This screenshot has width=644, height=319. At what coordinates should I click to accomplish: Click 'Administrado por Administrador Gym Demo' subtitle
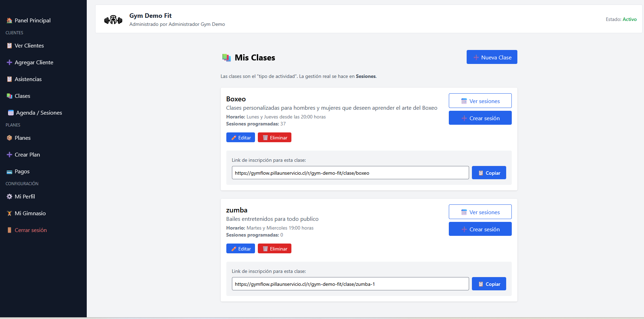pos(177,24)
